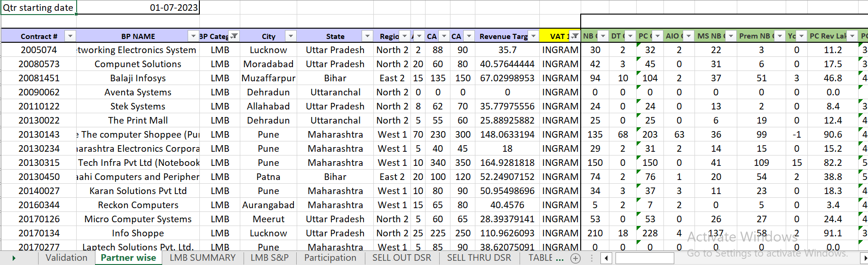This screenshot has width=868, height=265.
Task: Expand the Revenue Target filter dropdown
Action: [533, 36]
